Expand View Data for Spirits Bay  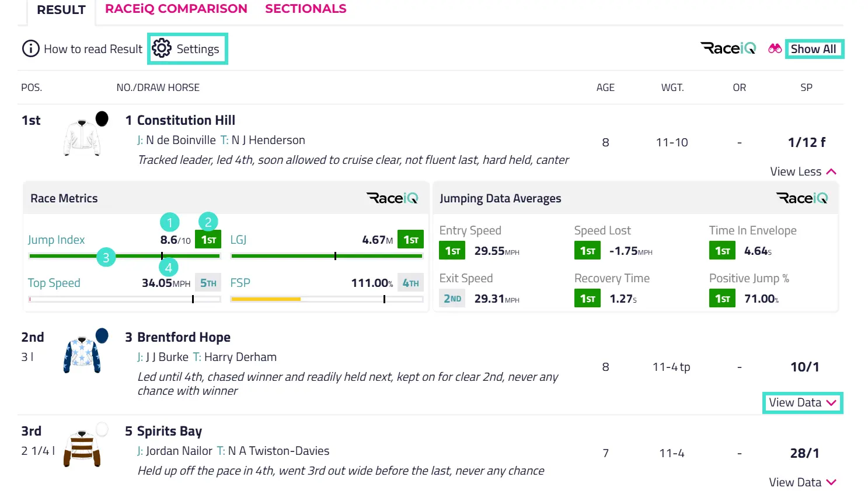click(x=802, y=482)
